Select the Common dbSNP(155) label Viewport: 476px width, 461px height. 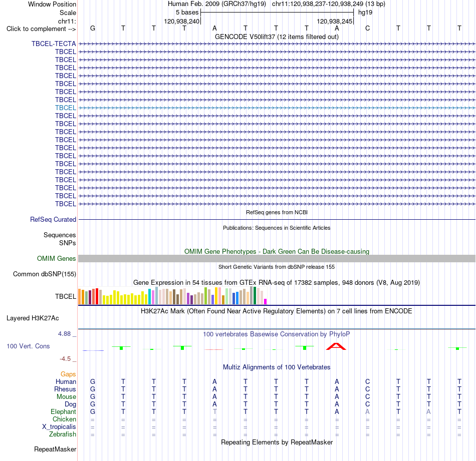coord(44,274)
